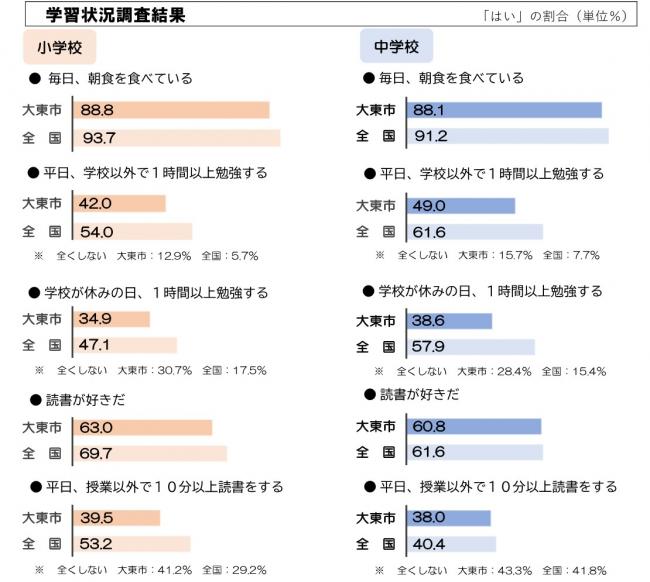Click the 中学校 section header box
The width and height of the screenshot is (650, 582).
(396, 47)
